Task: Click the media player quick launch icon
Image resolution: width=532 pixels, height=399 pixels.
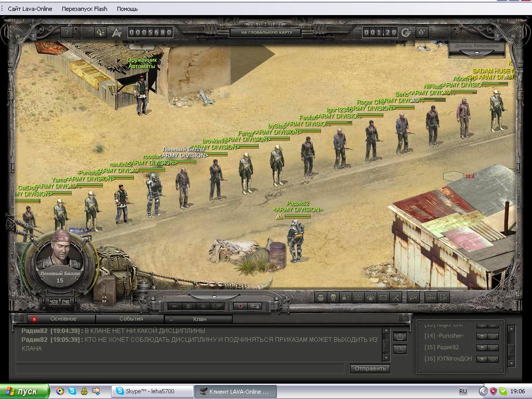Action: coord(60,391)
